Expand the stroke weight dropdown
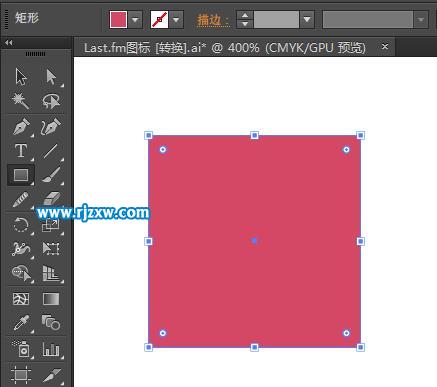This screenshot has width=437, height=387. click(307, 19)
